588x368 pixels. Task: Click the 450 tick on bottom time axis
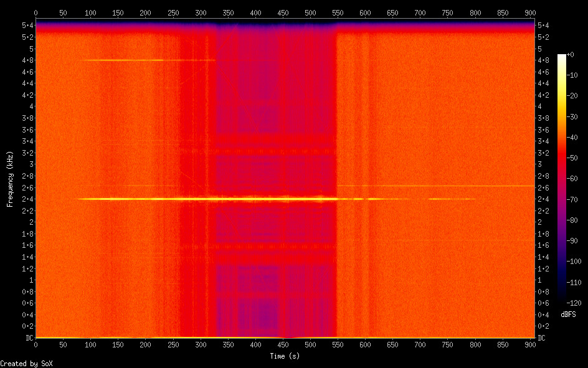(x=283, y=344)
